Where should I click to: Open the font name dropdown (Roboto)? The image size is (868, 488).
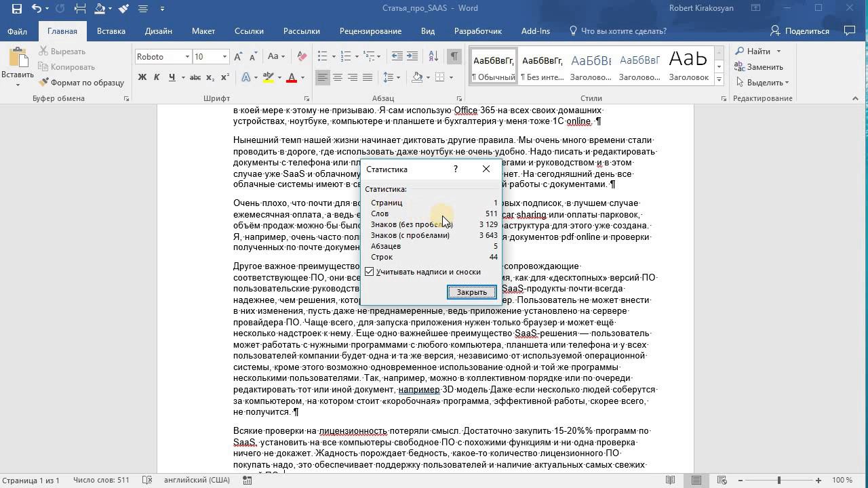tap(186, 57)
